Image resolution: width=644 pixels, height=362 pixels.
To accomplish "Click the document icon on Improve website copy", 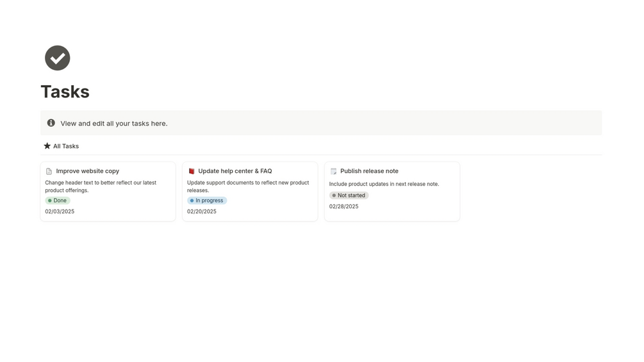I will pyautogui.click(x=49, y=172).
